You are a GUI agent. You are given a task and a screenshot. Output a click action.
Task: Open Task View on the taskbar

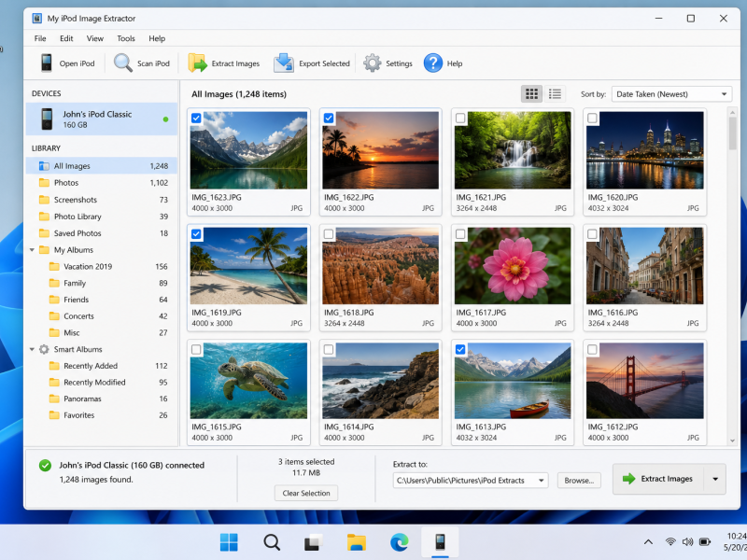tap(314, 542)
